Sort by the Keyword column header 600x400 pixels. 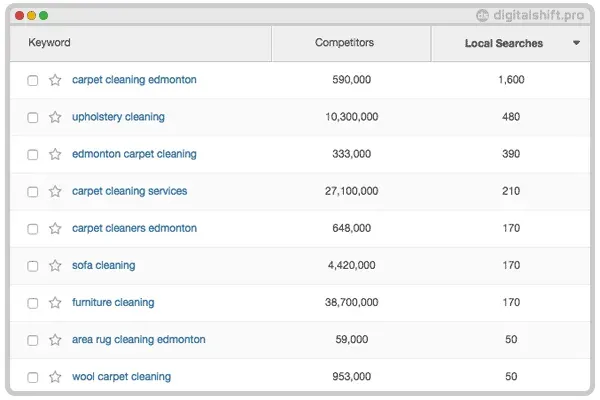pos(49,43)
